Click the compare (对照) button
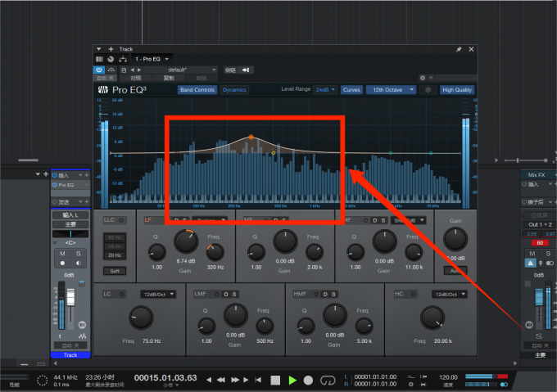The image size is (557, 392). 136,78
